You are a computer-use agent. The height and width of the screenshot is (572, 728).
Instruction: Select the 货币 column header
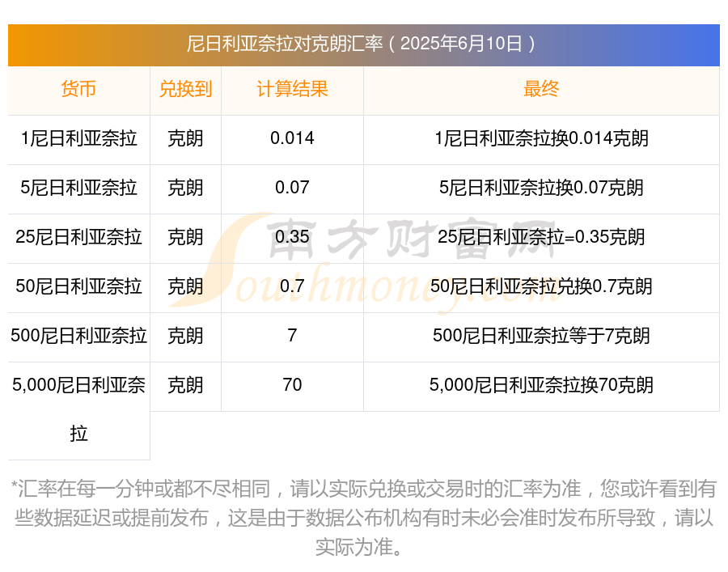78,89
